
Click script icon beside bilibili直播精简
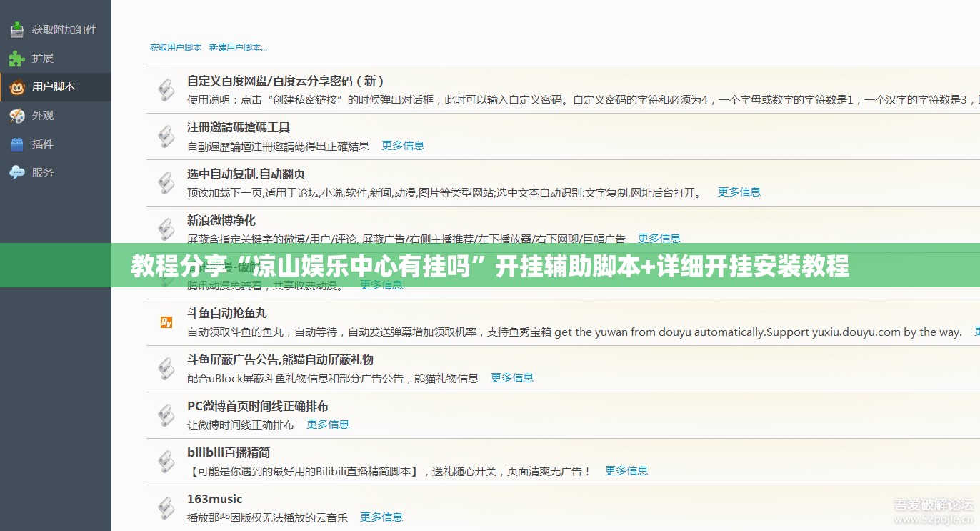pyautogui.click(x=166, y=462)
